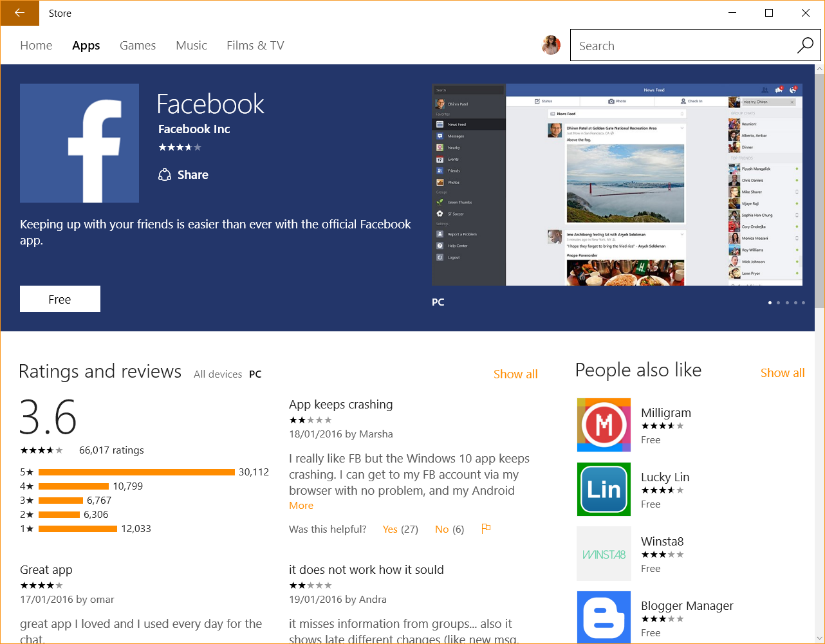This screenshot has width=825, height=644.
Task: Click the "People also like" heading
Action: coord(638,370)
